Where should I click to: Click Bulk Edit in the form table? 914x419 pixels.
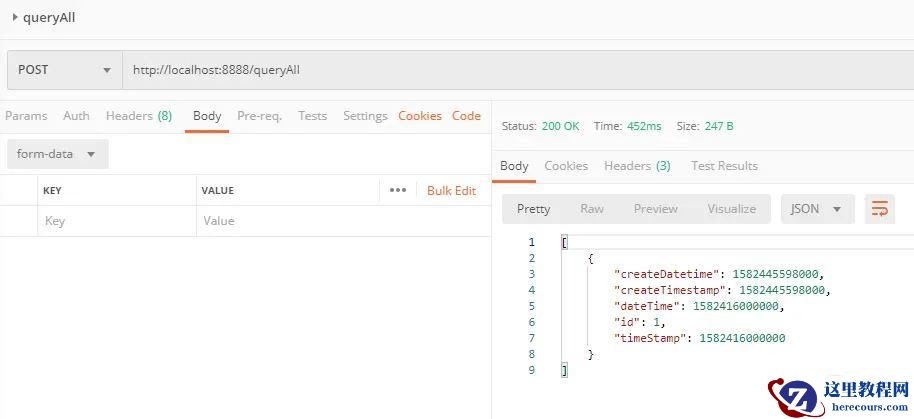(451, 190)
